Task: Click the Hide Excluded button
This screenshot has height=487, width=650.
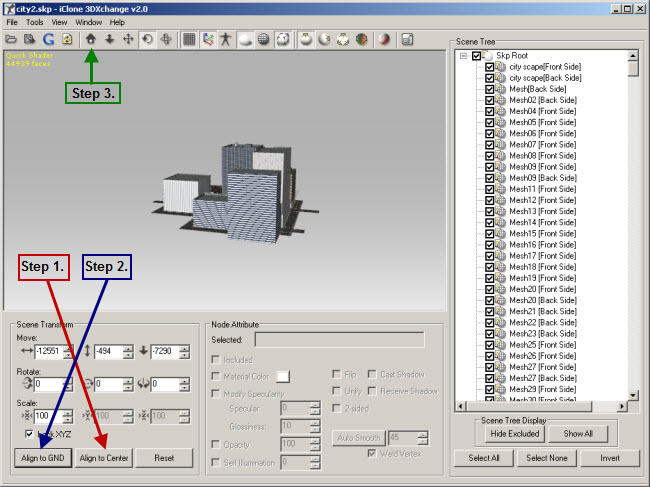Action: tap(514, 434)
